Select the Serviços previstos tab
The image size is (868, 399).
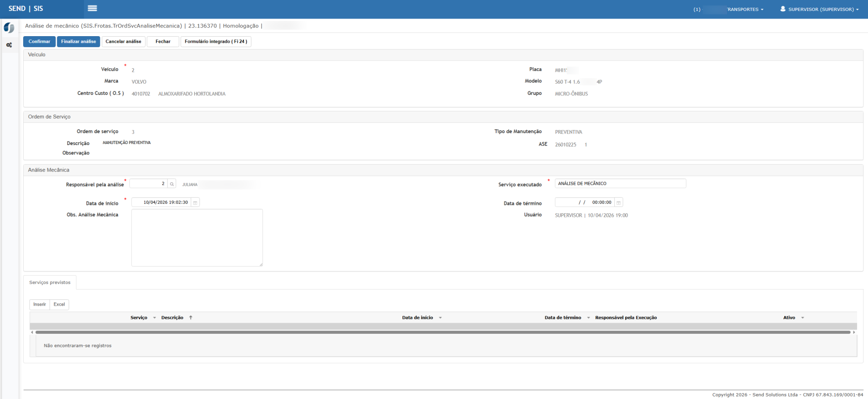[50, 283]
